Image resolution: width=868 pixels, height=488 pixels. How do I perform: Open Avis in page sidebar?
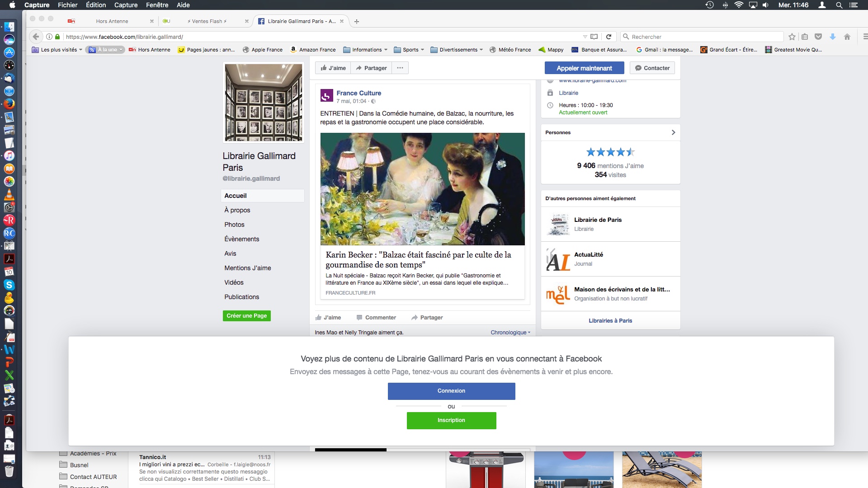230,253
